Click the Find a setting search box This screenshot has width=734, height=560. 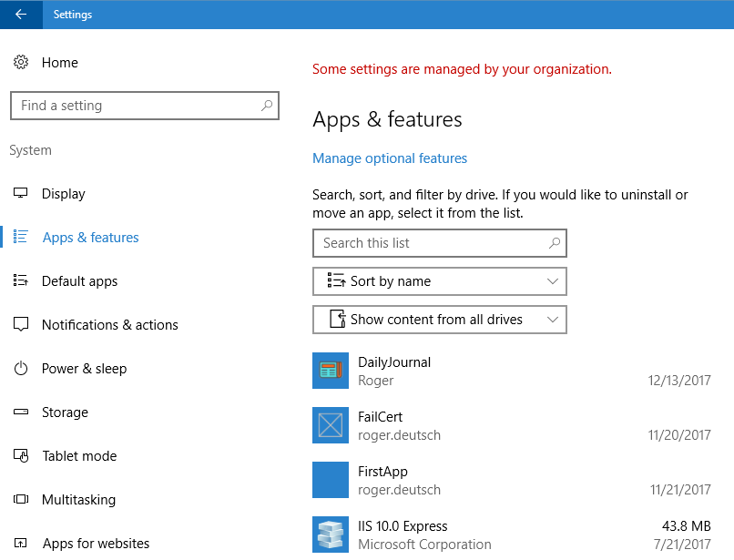click(x=145, y=106)
